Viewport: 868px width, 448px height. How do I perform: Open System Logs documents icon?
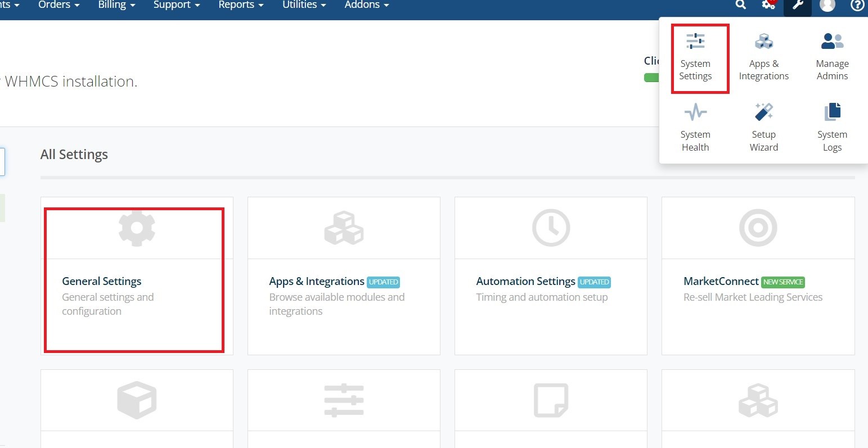click(x=832, y=112)
